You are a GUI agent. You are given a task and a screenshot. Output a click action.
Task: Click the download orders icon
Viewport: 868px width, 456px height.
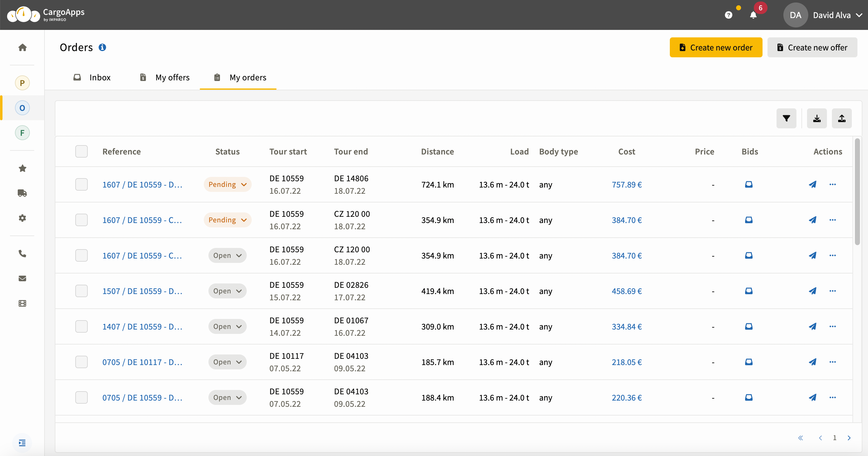pos(816,118)
